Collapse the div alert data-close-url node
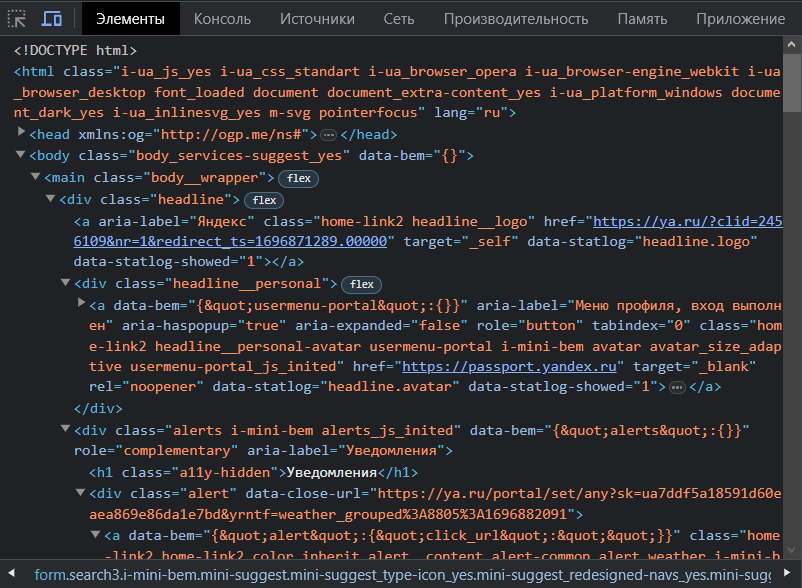Screen dimensions: 802x588 pyautogui.click(x=80, y=492)
